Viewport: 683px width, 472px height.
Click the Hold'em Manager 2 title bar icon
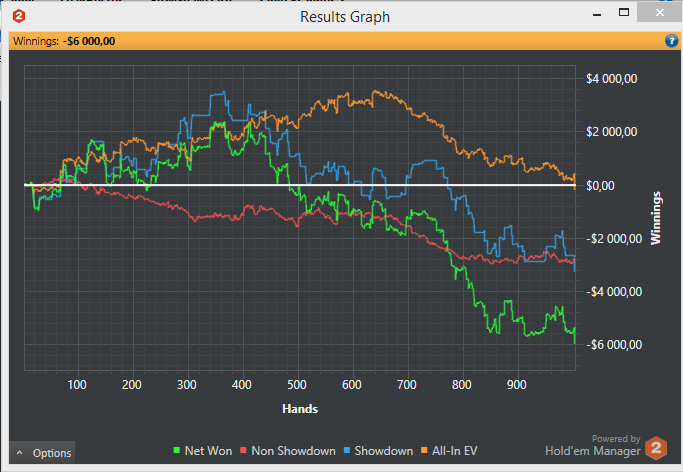click(x=19, y=16)
